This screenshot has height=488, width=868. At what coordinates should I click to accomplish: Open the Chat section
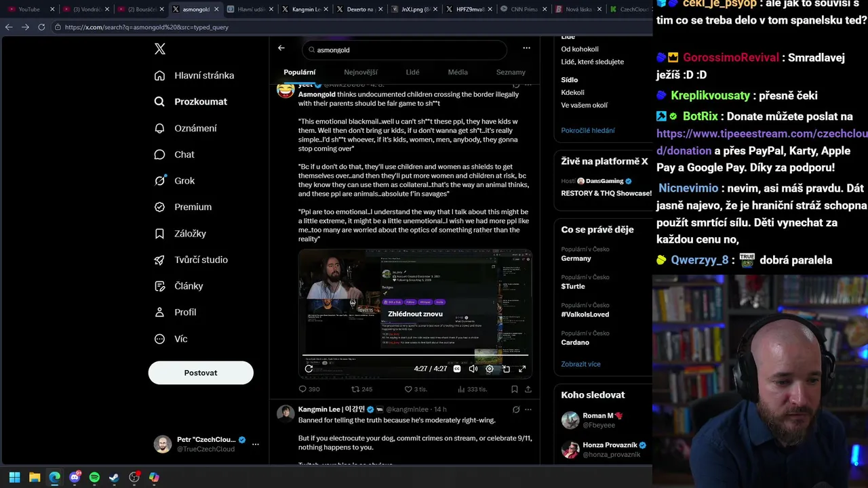tap(174, 155)
